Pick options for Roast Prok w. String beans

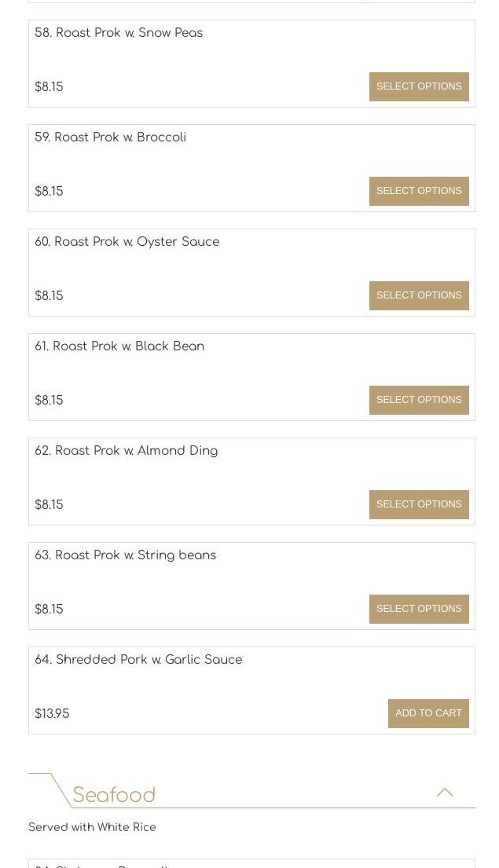pyautogui.click(x=419, y=609)
